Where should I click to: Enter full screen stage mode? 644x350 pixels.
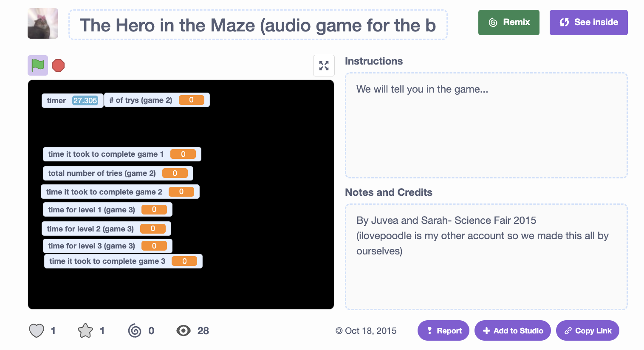pyautogui.click(x=324, y=66)
